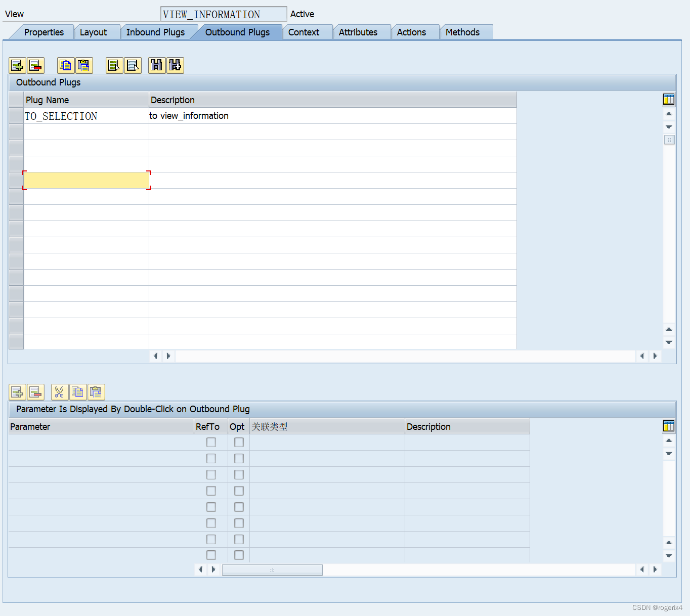Open table settings icon of Outbound Plugs table
The height and width of the screenshot is (616, 690).
[669, 100]
